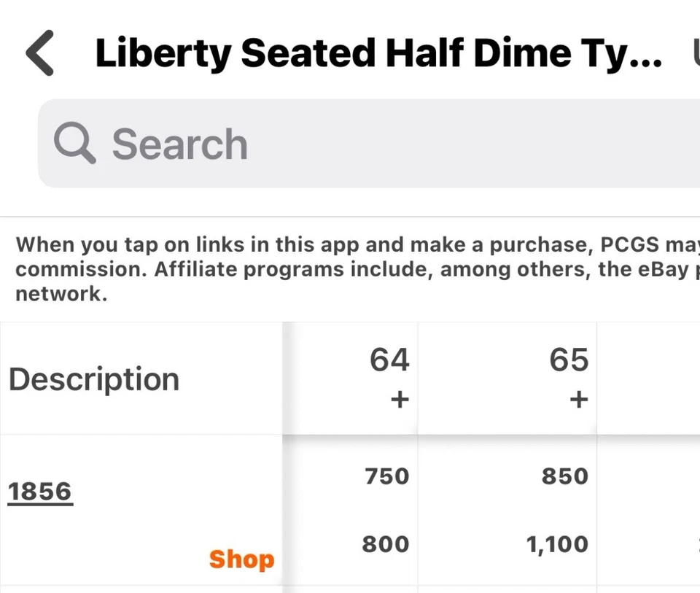The image size is (700, 593).
Task: Select the 65 grade column header
Action: pyautogui.click(x=569, y=360)
